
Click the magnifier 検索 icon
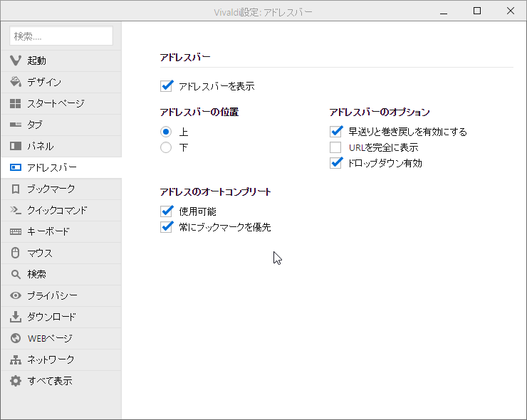(x=16, y=274)
